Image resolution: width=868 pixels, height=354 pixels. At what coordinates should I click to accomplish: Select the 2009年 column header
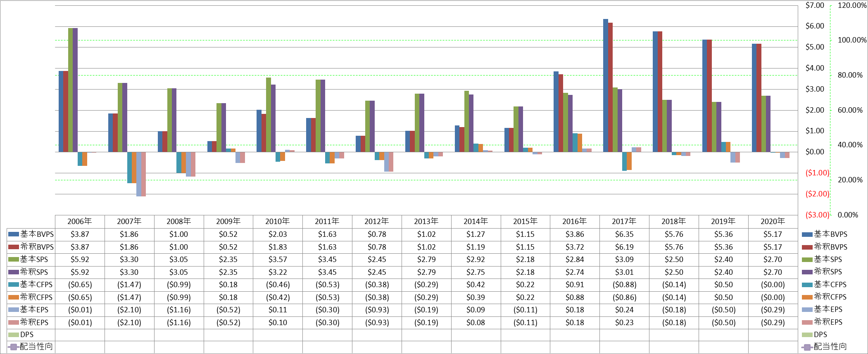click(228, 222)
